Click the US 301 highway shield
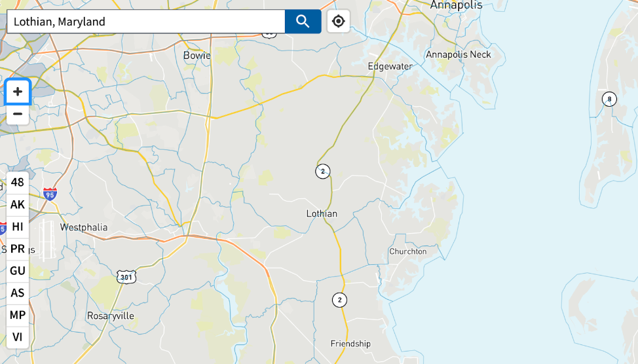This screenshot has width=638, height=364. [126, 278]
